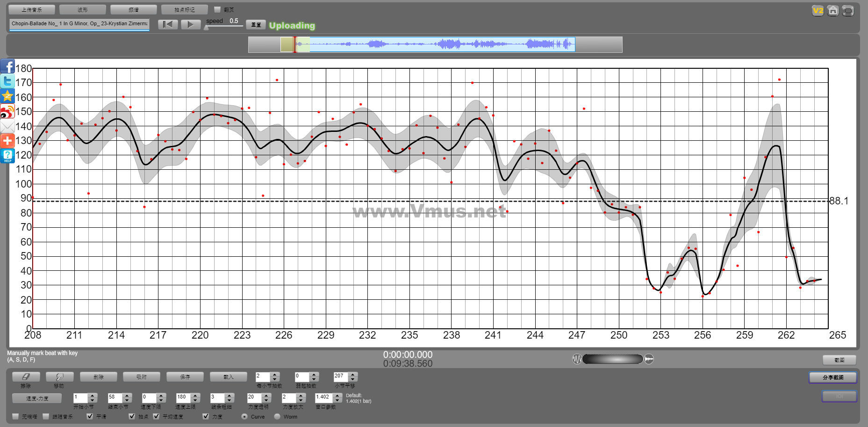Select the move (移动) tool icon
Image resolution: width=868 pixels, height=427 pixels.
[59, 376]
